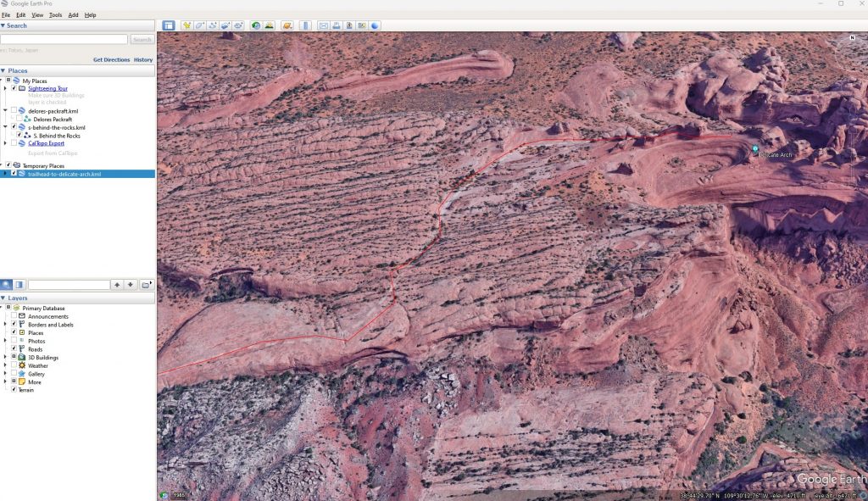The image size is (868, 501).
Task: Check the delores-packraft.kml checkbox
Action: (x=14, y=111)
